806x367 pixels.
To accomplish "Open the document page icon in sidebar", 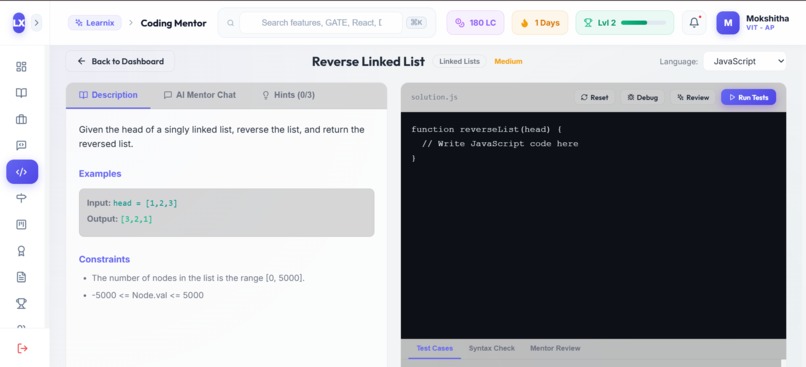I will (21, 277).
